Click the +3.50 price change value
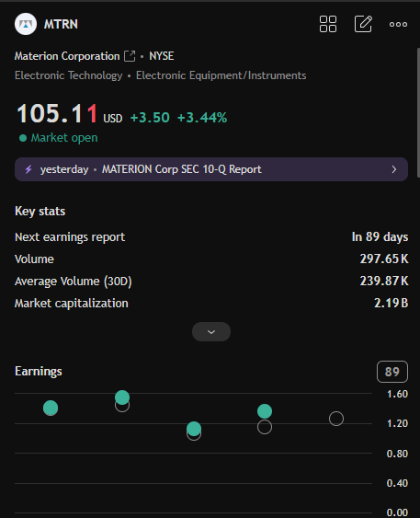Image resolution: width=420 pixels, height=518 pixels. pyautogui.click(x=150, y=118)
